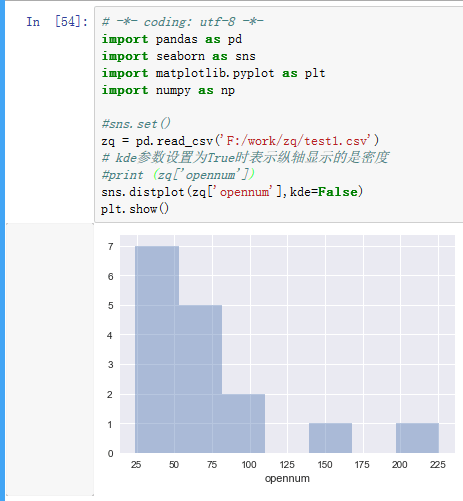This screenshot has height=501, width=463.
Task: Click the 'import matplotlib.pyplot as plt' line
Action: (213, 73)
